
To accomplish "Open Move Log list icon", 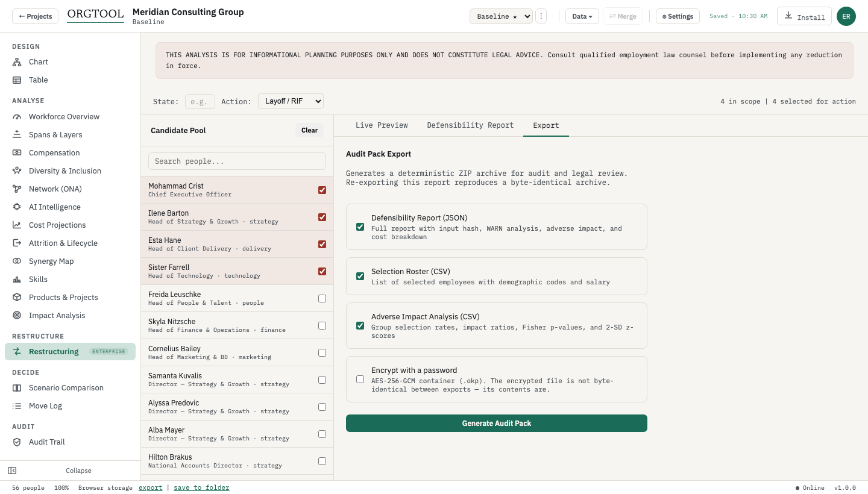I will coord(17,406).
